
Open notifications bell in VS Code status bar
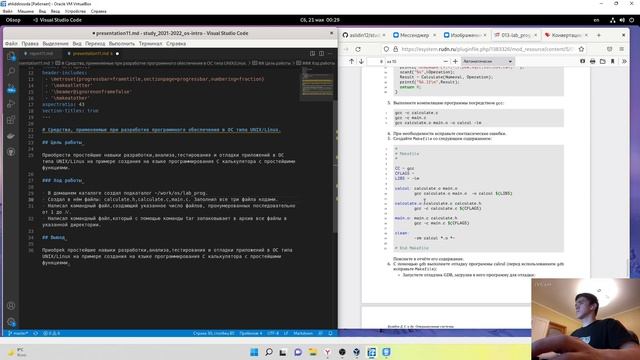(330, 333)
